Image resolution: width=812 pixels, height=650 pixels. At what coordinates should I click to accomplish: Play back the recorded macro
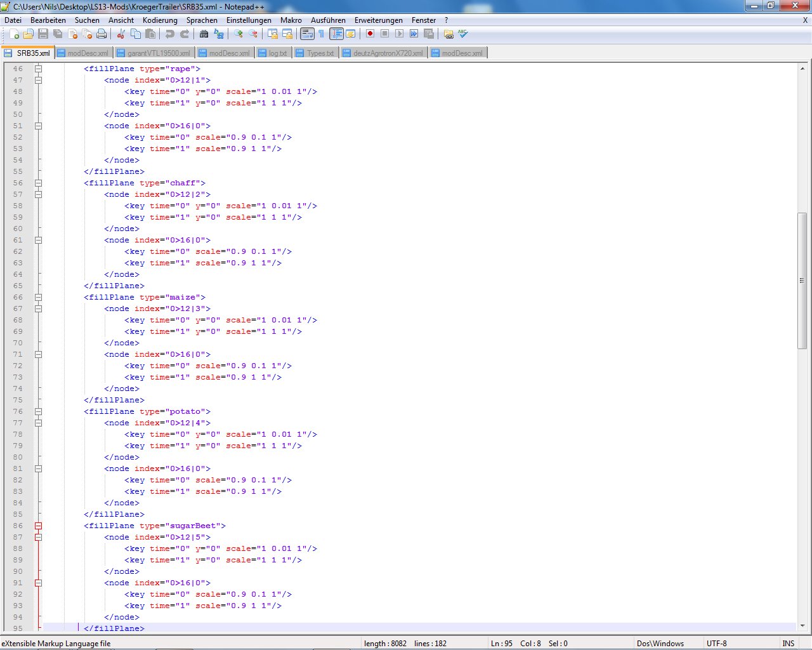[399, 34]
